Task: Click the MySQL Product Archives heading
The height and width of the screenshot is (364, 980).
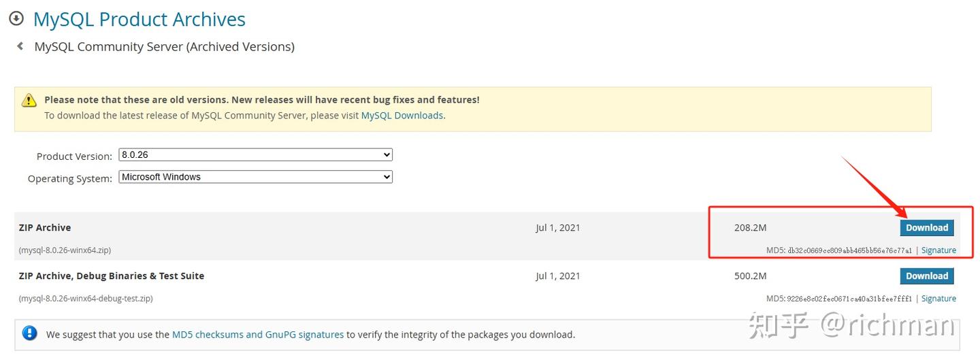Action: tap(140, 19)
